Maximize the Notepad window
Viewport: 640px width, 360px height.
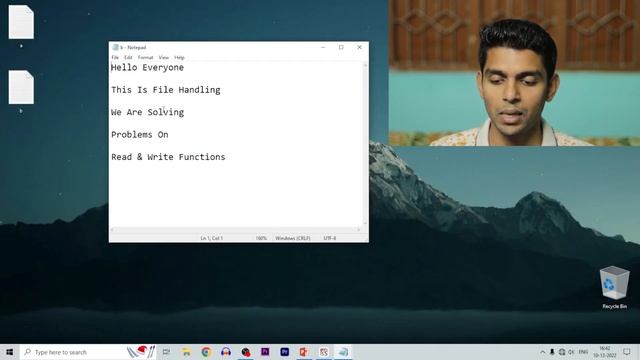pyautogui.click(x=341, y=47)
